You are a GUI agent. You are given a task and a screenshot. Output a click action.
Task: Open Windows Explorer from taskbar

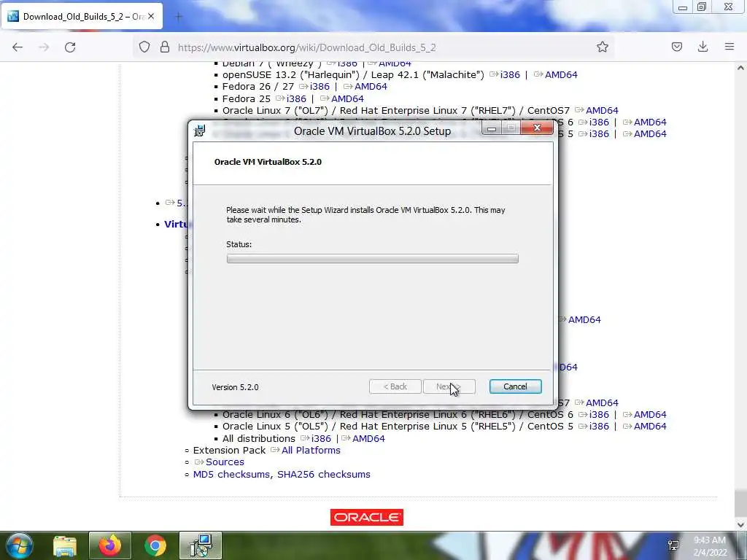pyautogui.click(x=65, y=545)
